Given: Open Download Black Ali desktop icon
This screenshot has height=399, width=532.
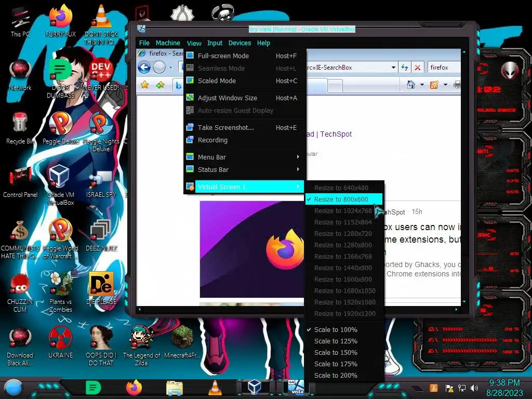Looking at the screenshot, I should tap(20, 346).
